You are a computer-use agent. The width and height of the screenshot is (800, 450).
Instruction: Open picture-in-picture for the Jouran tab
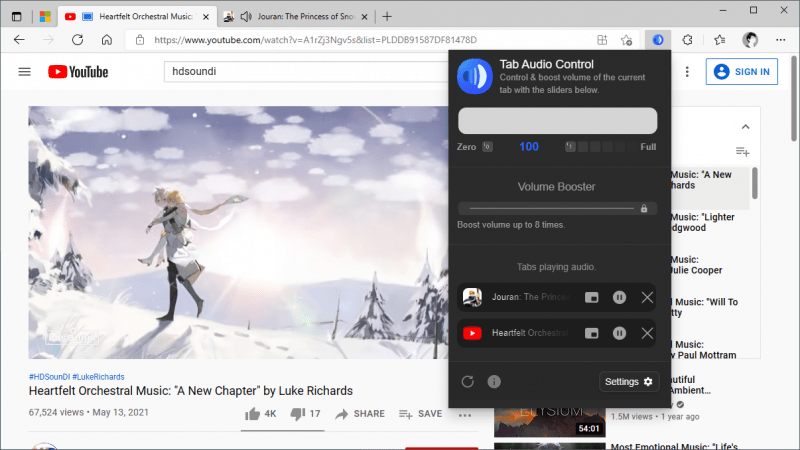pos(591,297)
